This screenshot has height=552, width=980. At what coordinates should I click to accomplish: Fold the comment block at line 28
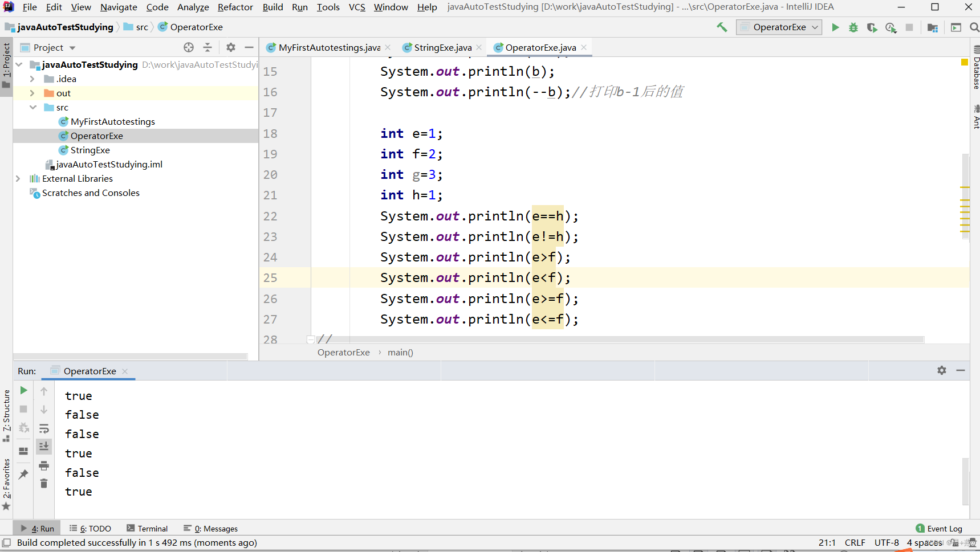pyautogui.click(x=311, y=340)
